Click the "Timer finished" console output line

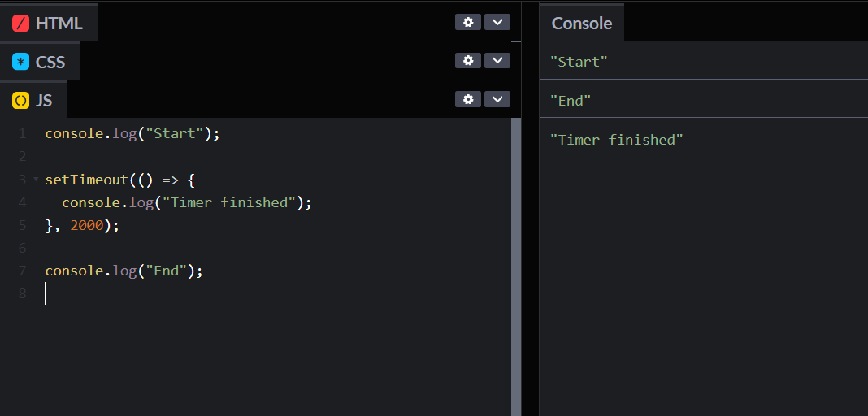[616, 140]
